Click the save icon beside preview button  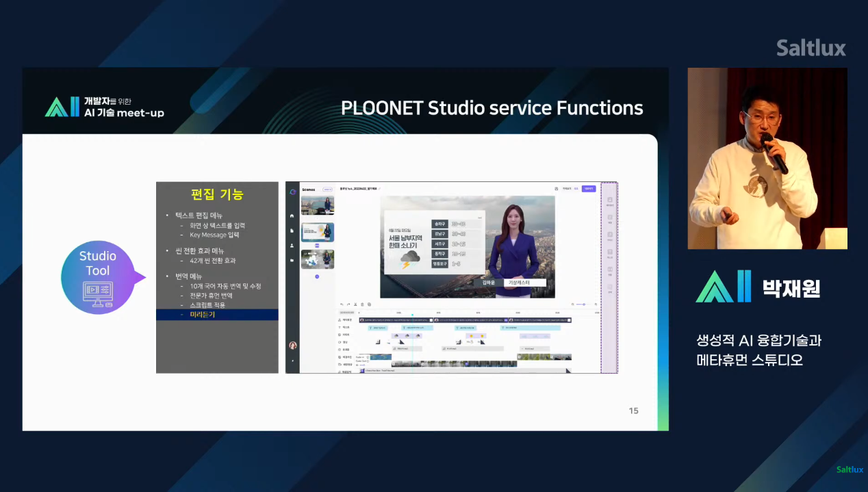coord(557,189)
